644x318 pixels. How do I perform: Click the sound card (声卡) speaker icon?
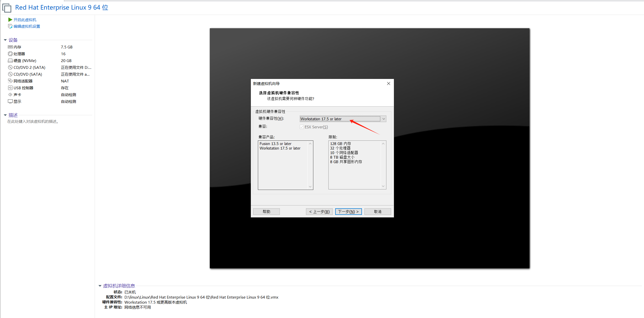point(10,95)
